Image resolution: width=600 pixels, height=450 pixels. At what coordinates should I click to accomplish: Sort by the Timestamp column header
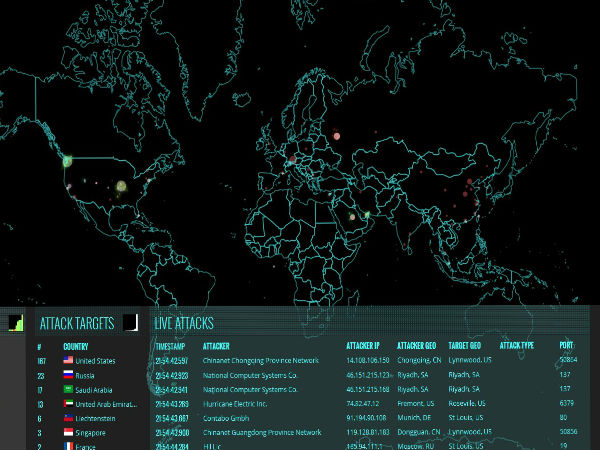[172, 345]
